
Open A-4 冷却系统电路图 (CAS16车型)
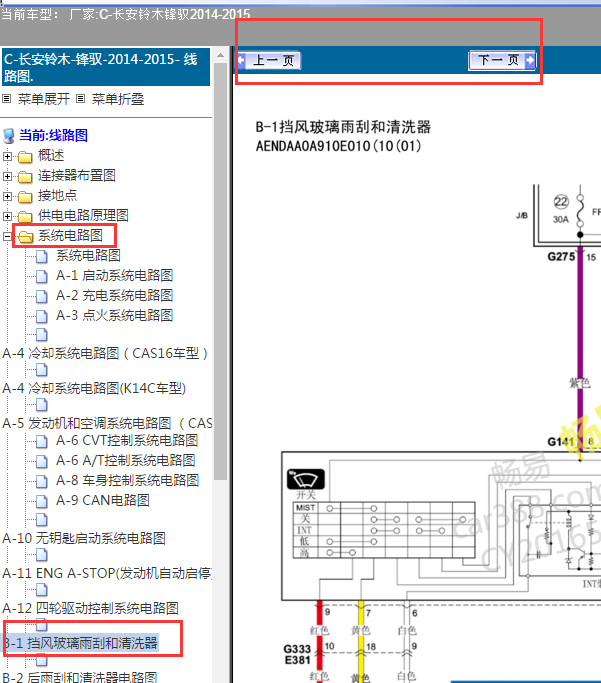coord(105,353)
